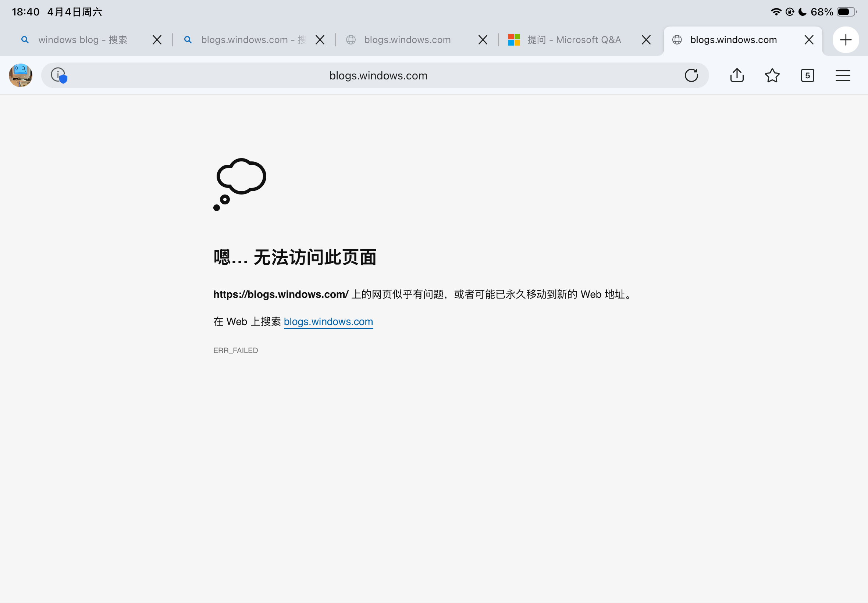Close the active blogs.windows.com tab
868x603 pixels.
[x=809, y=40]
